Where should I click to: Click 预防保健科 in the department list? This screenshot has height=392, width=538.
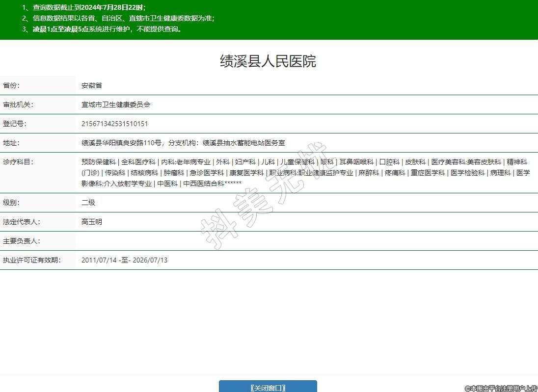pyautogui.click(x=99, y=162)
